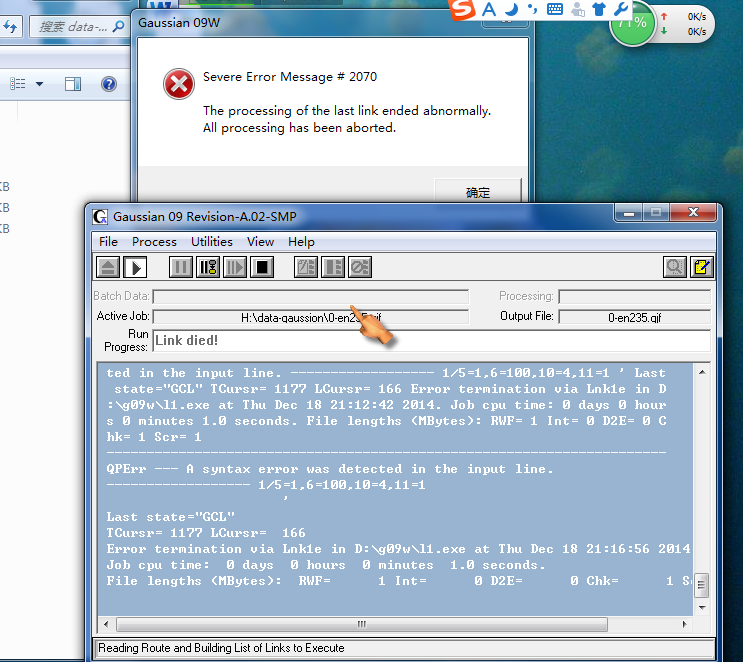743x662 pixels.
Task: Click output pane vertical scroll down arrow
Action: [x=702, y=608]
